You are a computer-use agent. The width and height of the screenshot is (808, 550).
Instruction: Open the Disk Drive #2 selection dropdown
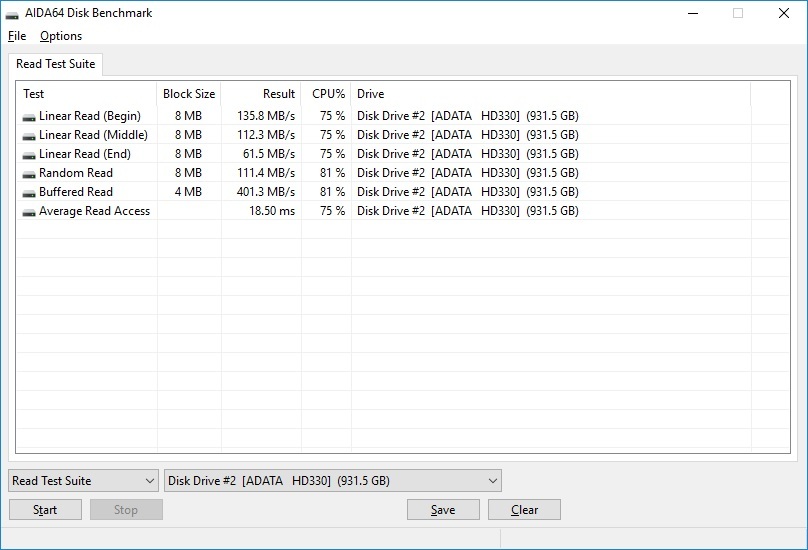pos(332,481)
